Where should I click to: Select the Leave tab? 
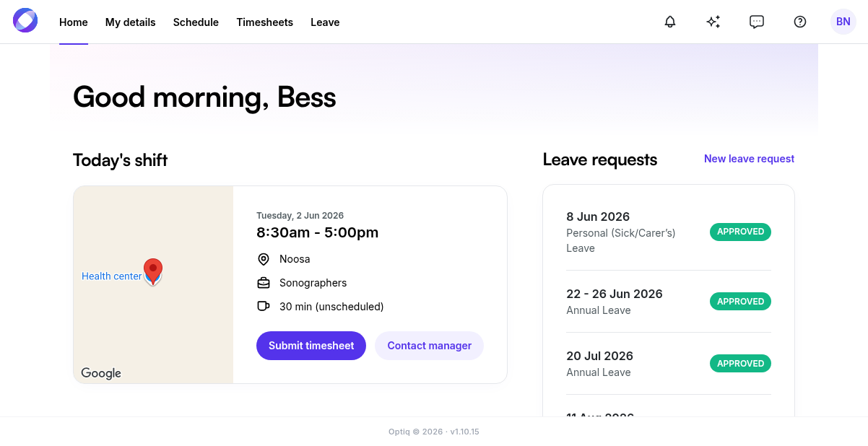pos(325,22)
